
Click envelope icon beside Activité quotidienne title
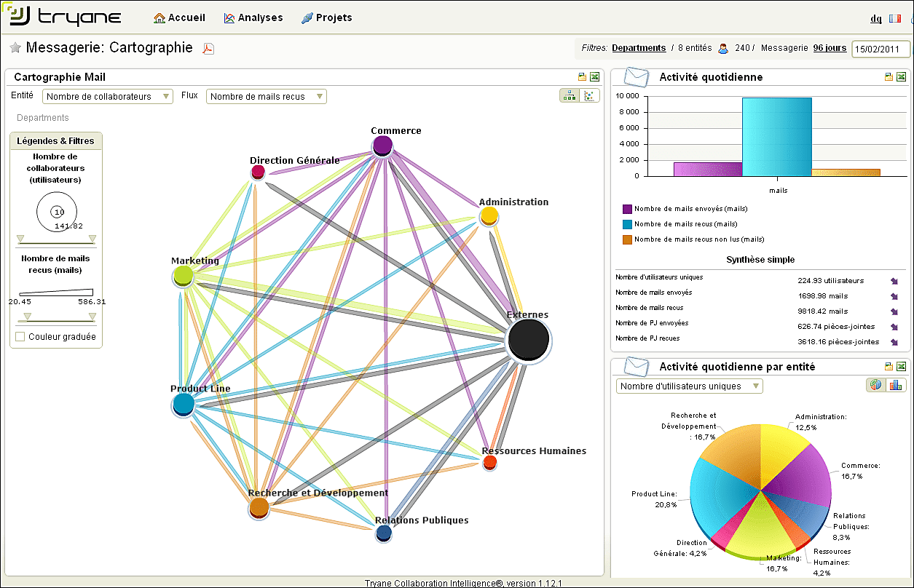click(x=637, y=77)
